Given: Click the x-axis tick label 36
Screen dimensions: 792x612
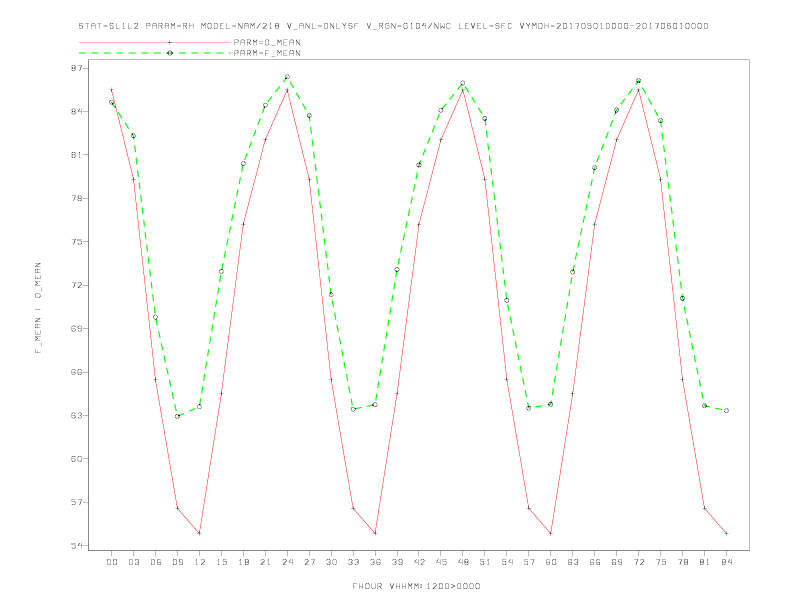Looking at the screenshot, I should click(x=375, y=562).
